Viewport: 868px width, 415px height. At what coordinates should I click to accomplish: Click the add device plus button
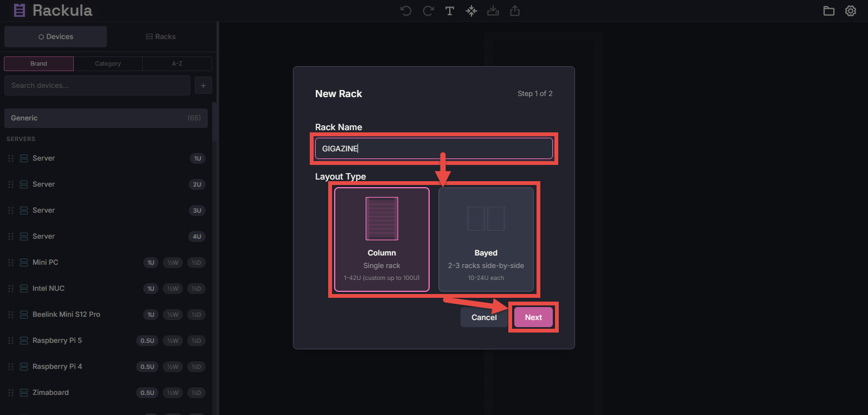coord(203,85)
